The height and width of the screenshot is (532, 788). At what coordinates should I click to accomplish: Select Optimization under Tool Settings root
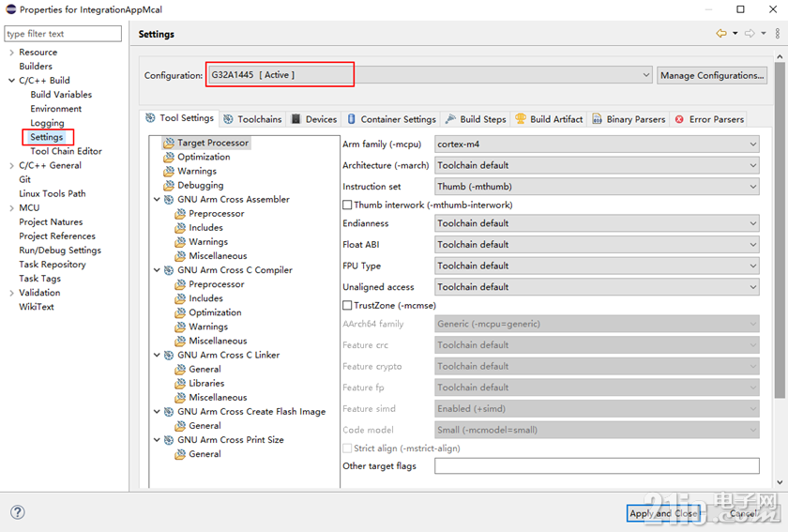[204, 157]
